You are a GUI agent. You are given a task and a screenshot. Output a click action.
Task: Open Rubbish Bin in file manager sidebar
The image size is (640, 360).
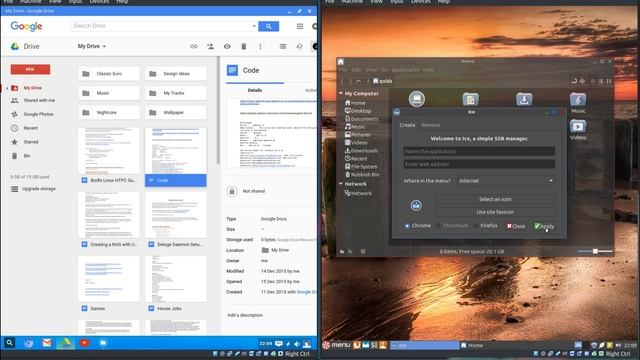coord(362,174)
